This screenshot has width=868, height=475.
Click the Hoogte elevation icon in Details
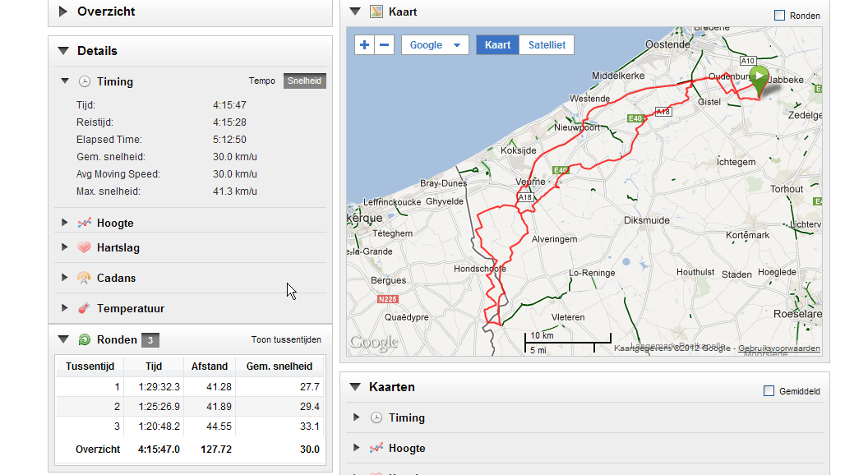(x=84, y=223)
